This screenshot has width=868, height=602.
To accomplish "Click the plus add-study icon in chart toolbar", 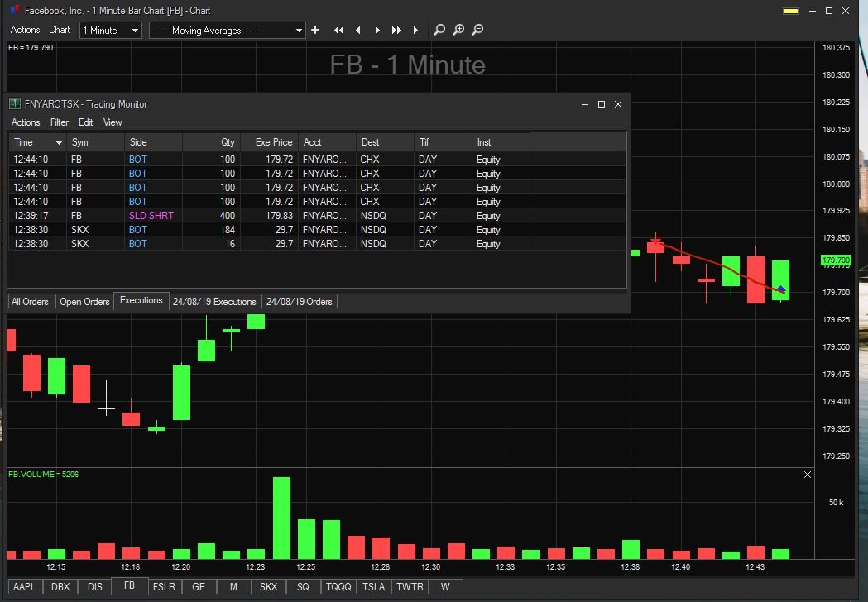I will (315, 30).
